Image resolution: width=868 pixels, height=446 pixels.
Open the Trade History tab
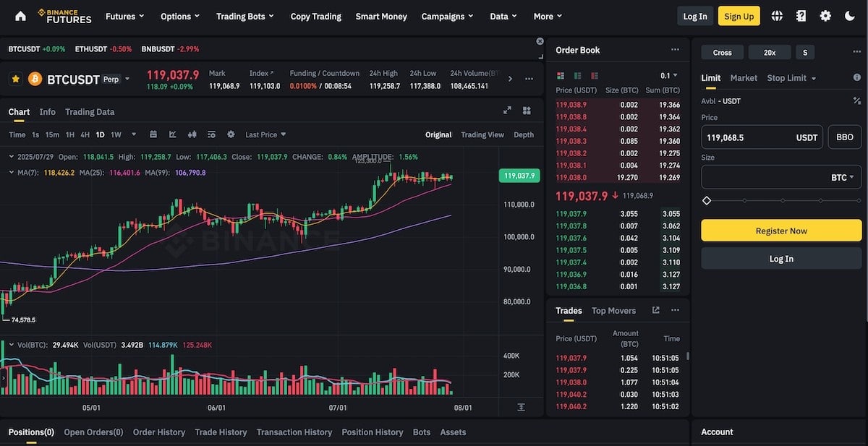(x=221, y=432)
